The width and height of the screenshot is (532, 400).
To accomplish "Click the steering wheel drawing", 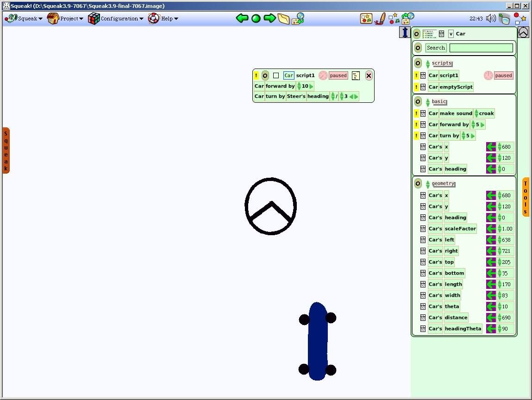I will click(x=271, y=206).
